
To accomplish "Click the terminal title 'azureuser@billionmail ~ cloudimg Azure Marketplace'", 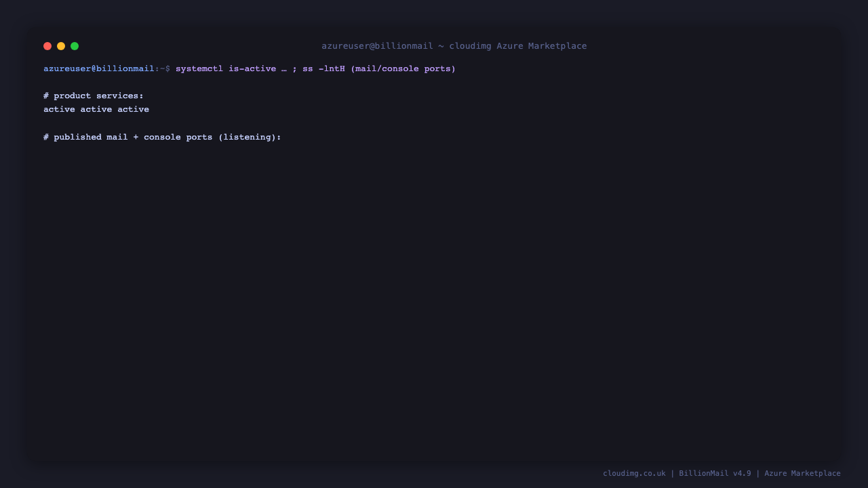I will click(x=454, y=46).
